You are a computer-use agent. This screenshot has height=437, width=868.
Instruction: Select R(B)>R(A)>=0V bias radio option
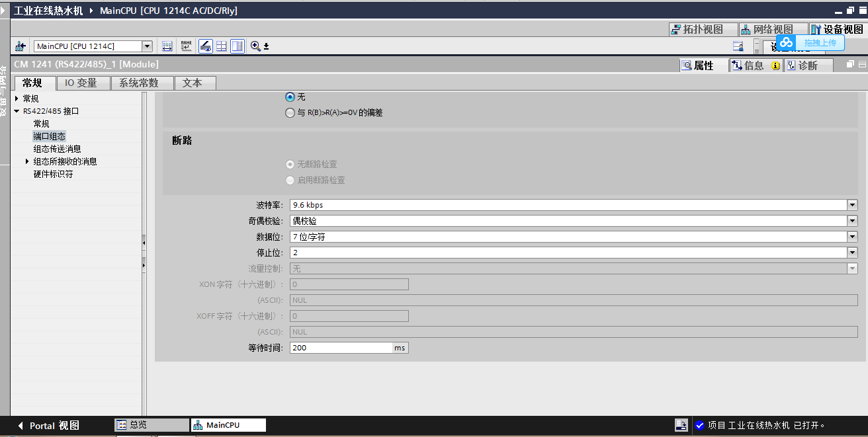point(290,113)
